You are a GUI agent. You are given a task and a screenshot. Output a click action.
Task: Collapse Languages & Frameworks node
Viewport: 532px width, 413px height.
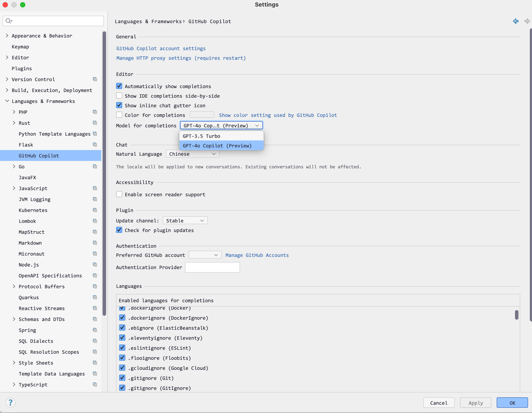pos(7,101)
